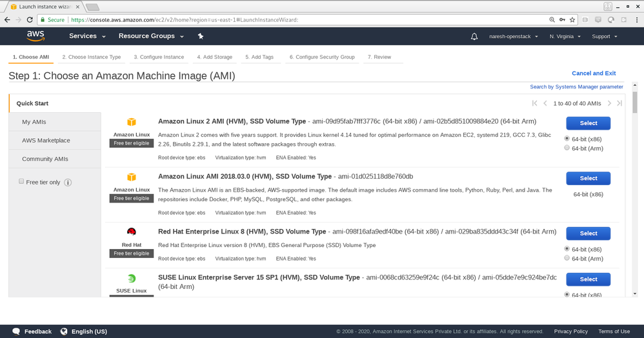Click the pin shortcut icon in navbar
This screenshot has height=338, width=644.
pyautogui.click(x=201, y=36)
